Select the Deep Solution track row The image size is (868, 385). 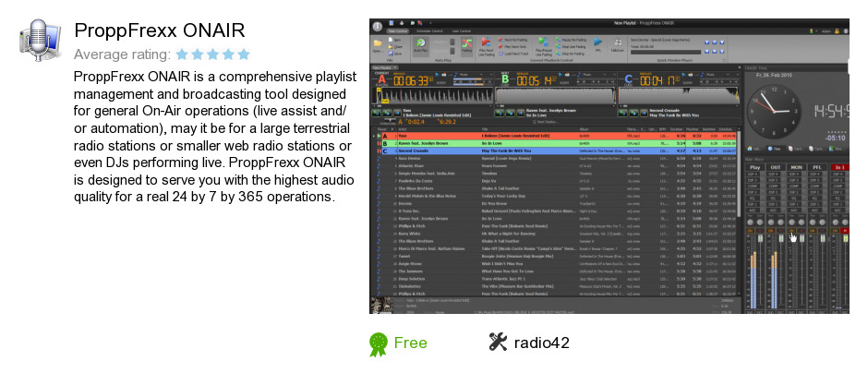[556, 279]
